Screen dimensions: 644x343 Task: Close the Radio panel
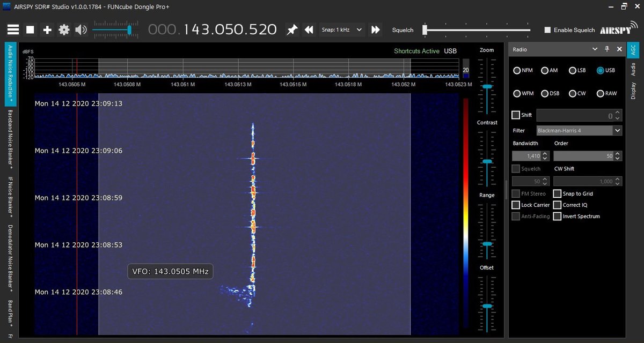619,49
